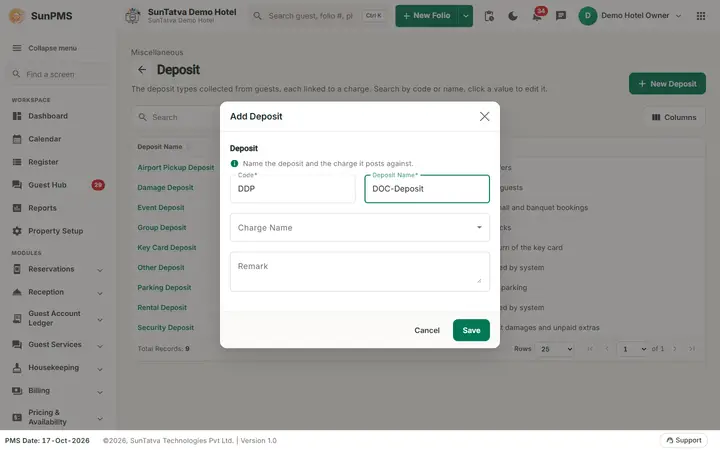Viewport: 720px width, 450px height.
Task: Open the Event Deposit entry
Action: pyautogui.click(x=161, y=208)
